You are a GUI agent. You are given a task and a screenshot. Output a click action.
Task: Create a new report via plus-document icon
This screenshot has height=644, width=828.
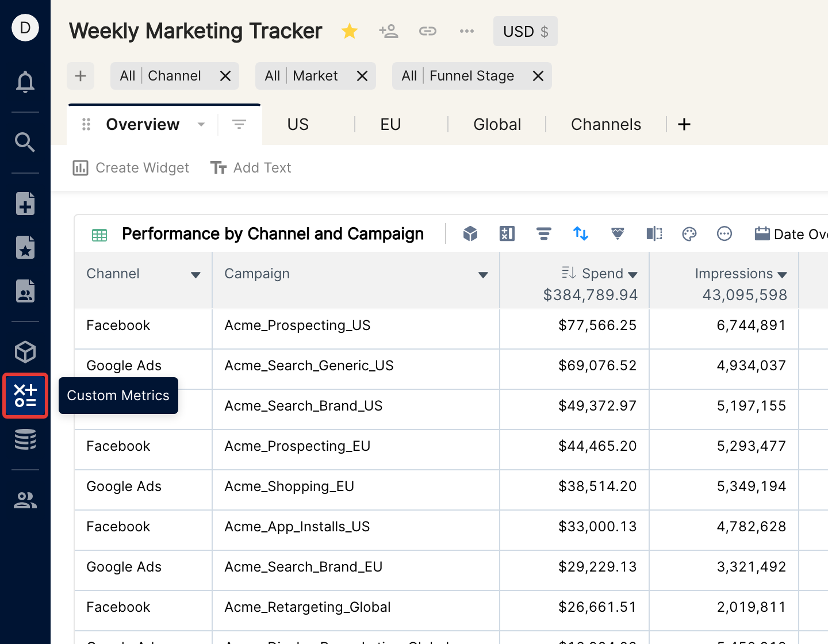coord(25,204)
